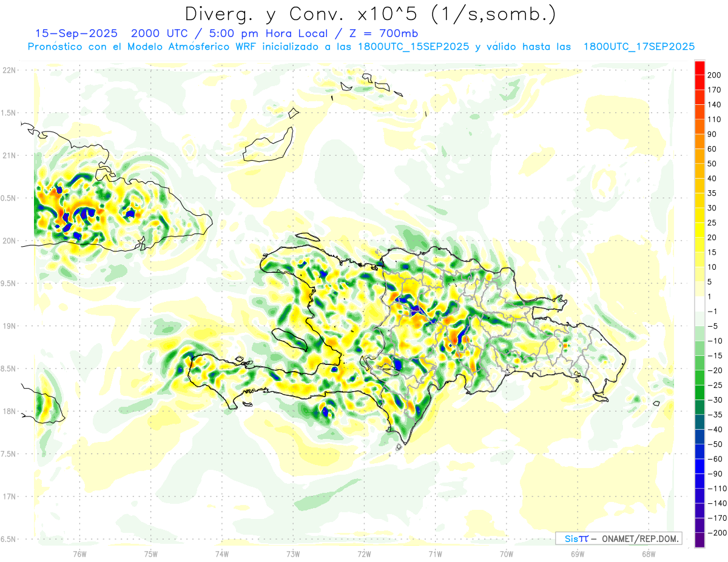Click the '1800UTC_17SEP2025' validity time
Screen dimensions: 728x562
639,47
